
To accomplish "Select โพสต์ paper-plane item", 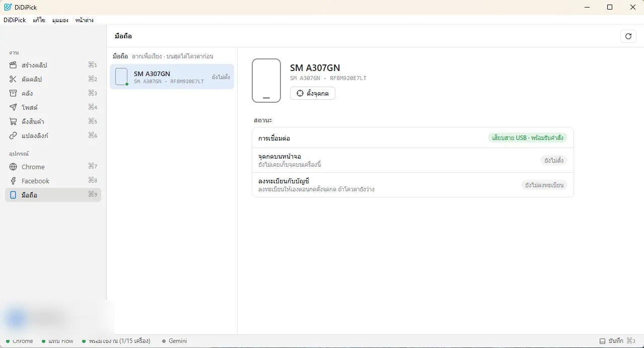I will (53, 107).
